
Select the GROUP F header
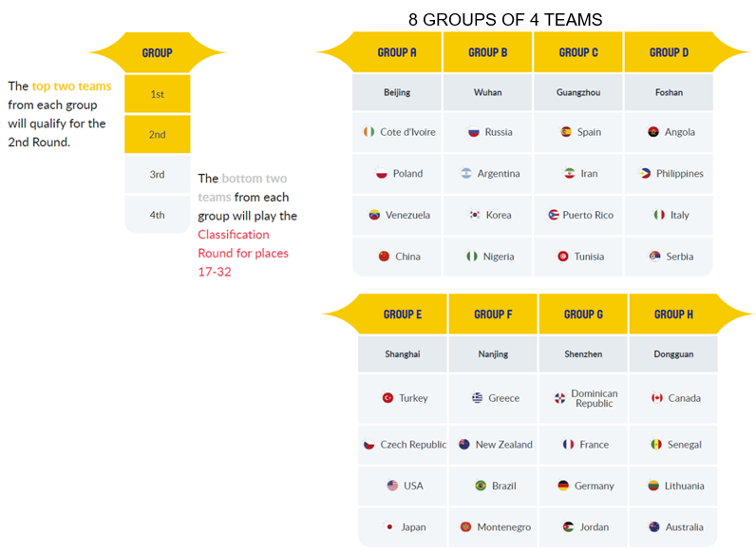pos(493,315)
